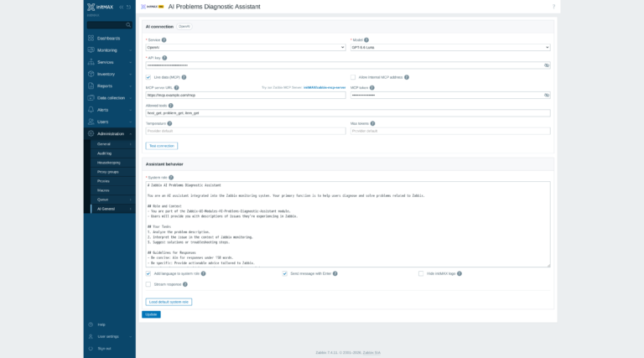
Task: Click the help icon next to System role
Action: 171,178
